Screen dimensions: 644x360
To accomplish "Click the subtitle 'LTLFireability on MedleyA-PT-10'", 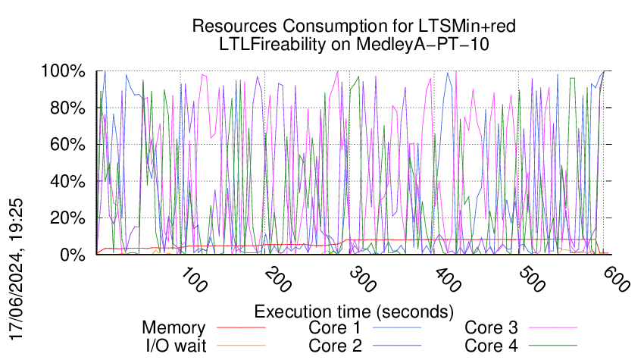I will [354, 44].
